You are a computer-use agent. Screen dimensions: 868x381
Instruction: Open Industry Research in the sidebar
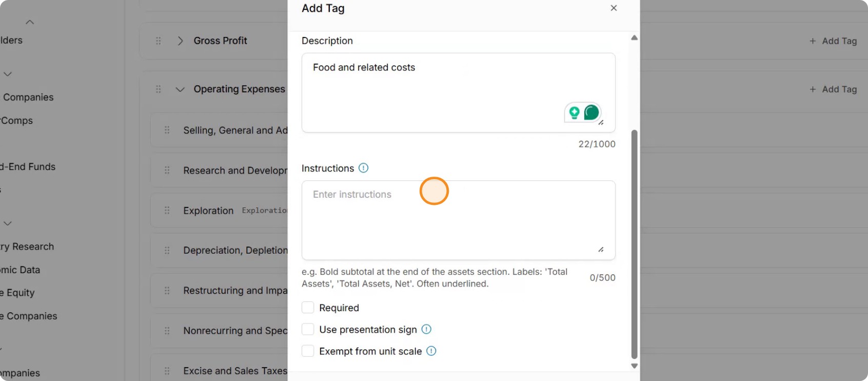[27, 246]
